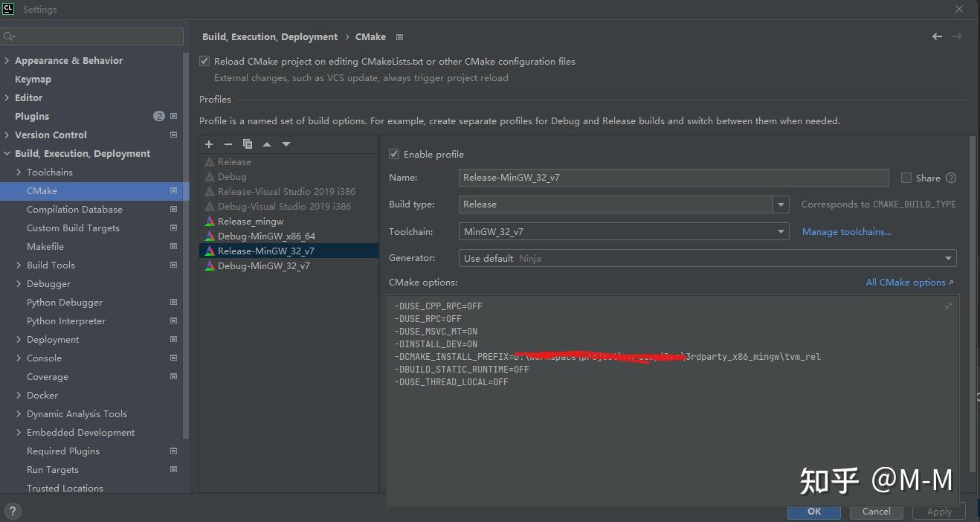This screenshot has width=980, height=522.
Task: Remove the selected CMake profile
Action: pyautogui.click(x=228, y=144)
